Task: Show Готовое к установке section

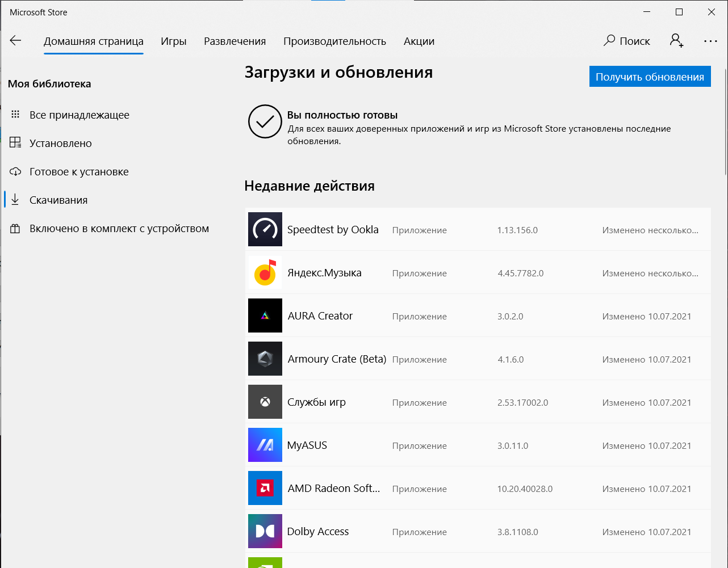Action: pos(79,171)
